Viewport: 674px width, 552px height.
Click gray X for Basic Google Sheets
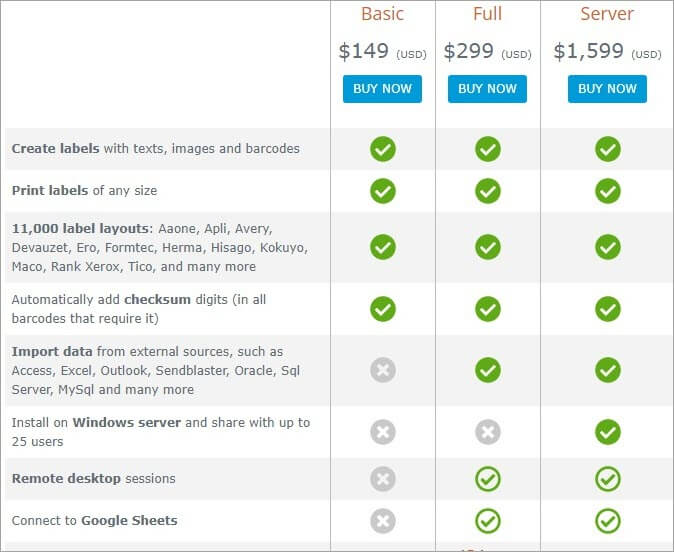383,521
